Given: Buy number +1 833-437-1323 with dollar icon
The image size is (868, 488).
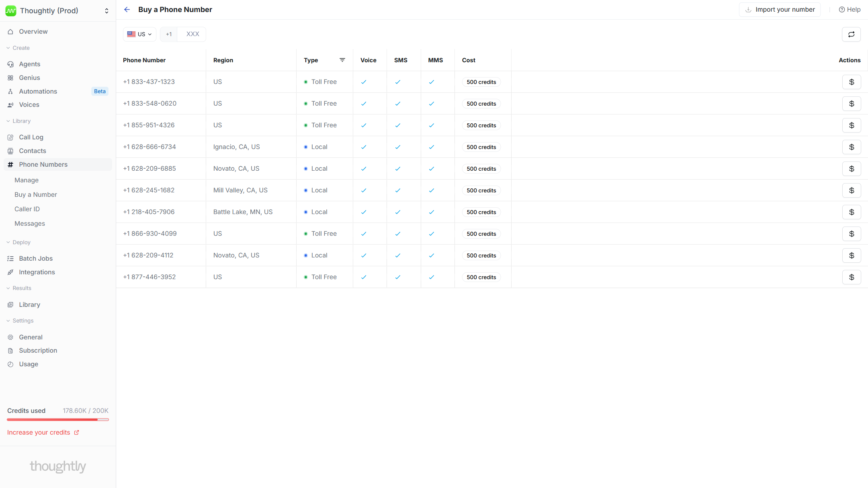Looking at the screenshot, I should coord(851,82).
